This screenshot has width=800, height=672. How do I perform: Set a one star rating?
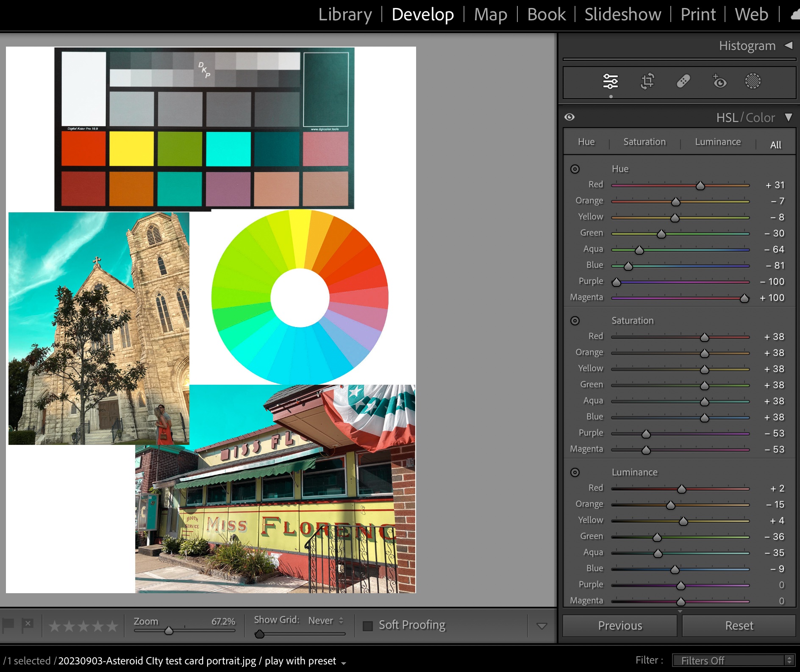[x=55, y=626]
